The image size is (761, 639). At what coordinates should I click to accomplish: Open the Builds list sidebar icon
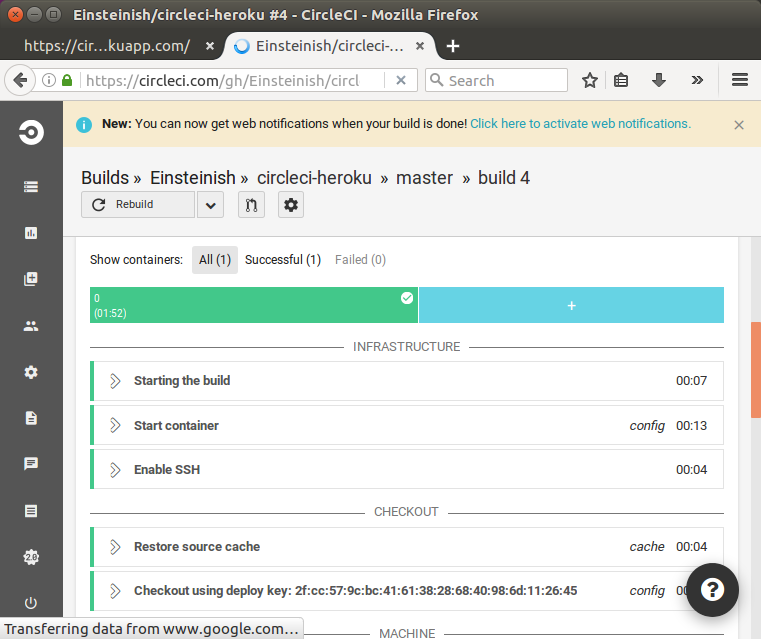tap(31, 187)
